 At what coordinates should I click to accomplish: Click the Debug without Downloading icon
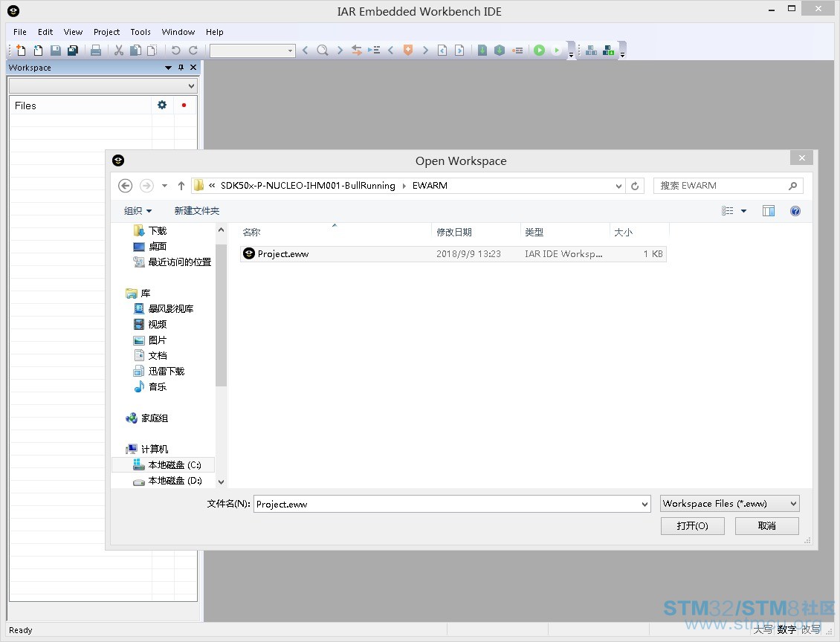point(557,51)
